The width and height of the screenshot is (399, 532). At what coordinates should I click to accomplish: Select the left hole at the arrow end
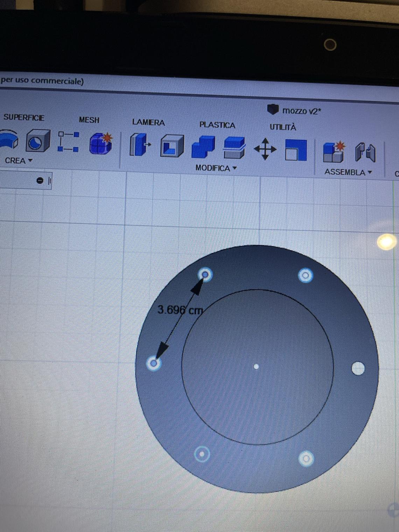point(154,363)
